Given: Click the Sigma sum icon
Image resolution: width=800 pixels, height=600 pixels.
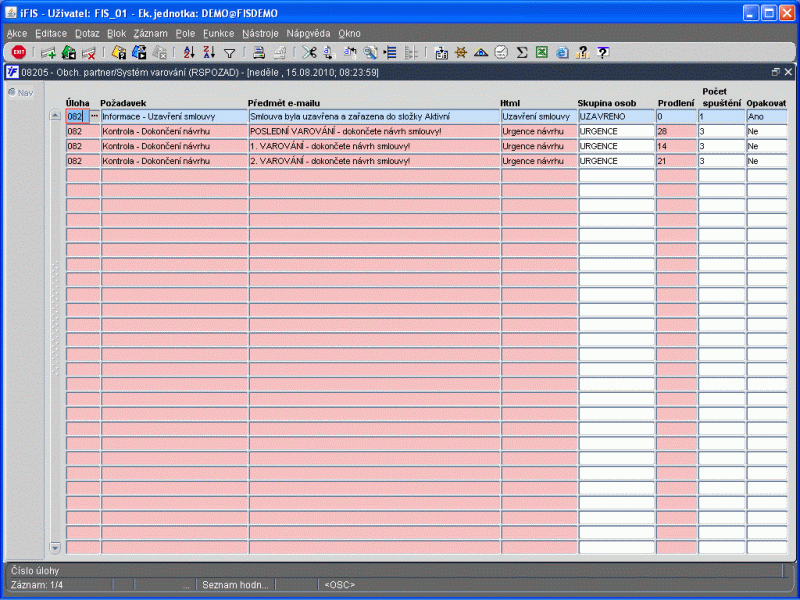Looking at the screenshot, I should click(x=521, y=52).
